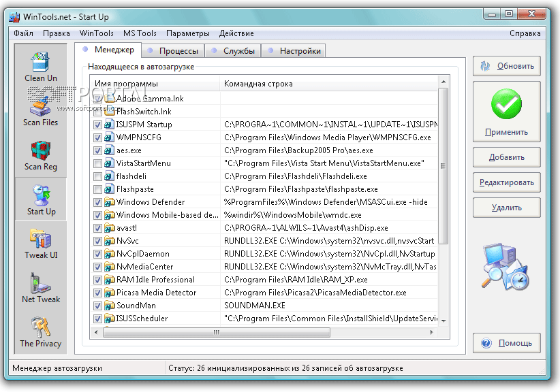Click the program icon beside ISUSPM Startup
Screen dimensions: 560x392
point(109,125)
